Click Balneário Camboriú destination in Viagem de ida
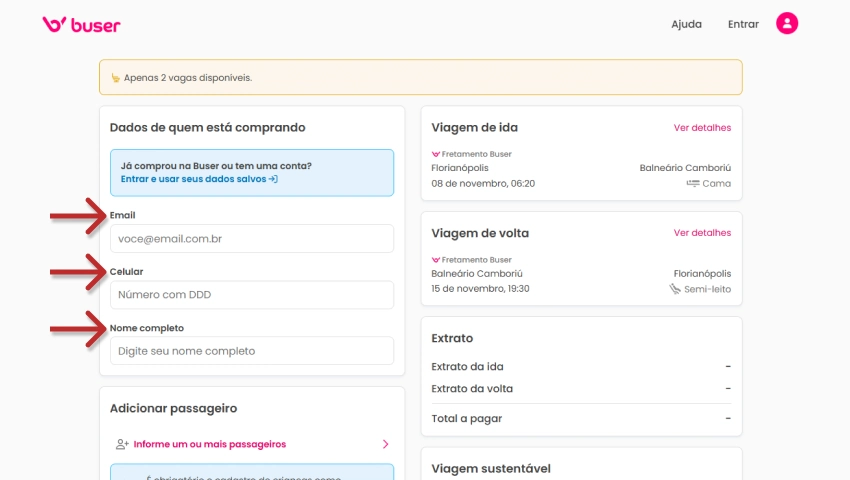Image resolution: width=850 pixels, height=480 pixels. click(685, 168)
